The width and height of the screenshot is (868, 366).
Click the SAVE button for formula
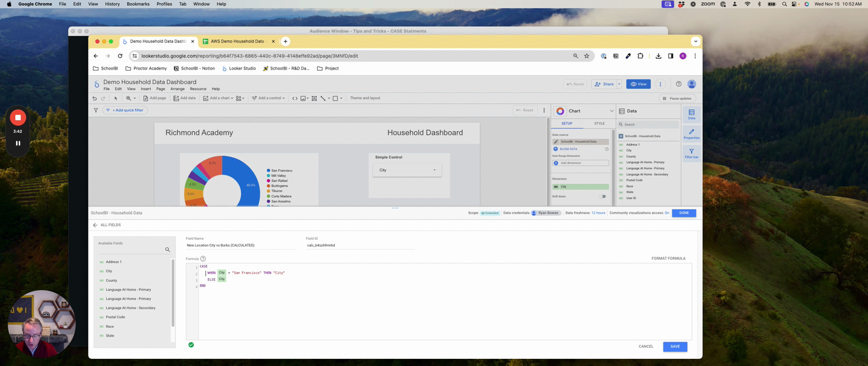coord(675,347)
